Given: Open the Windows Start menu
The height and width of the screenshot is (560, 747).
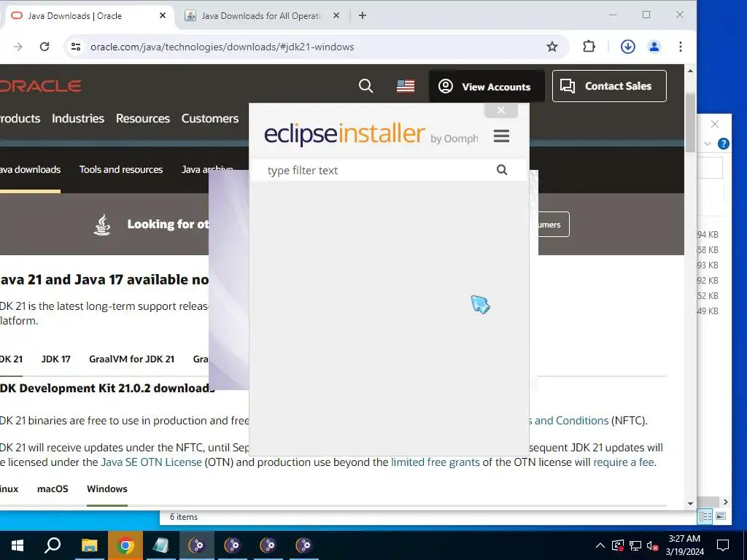Looking at the screenshot, I should pos(18,545).
